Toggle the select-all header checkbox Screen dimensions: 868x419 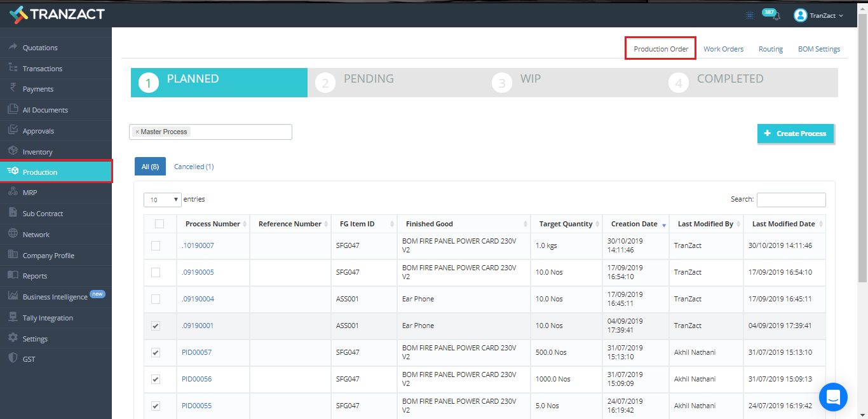coord(159,224)
